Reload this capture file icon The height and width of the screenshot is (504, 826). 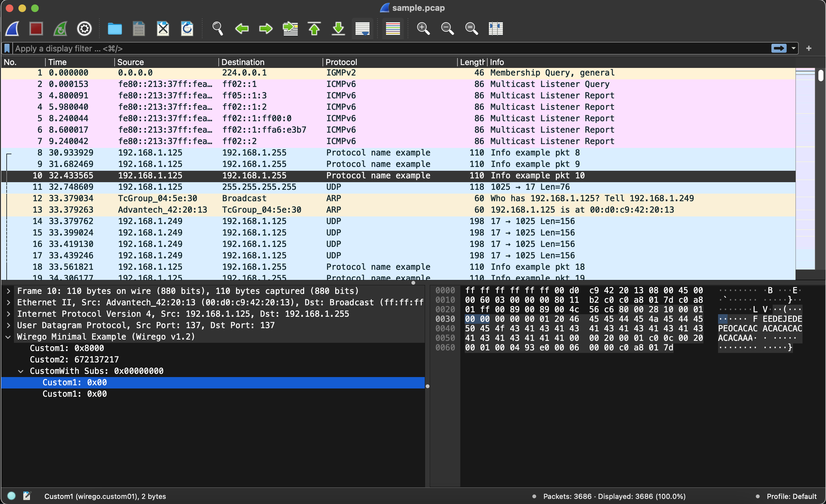(187, 29)
